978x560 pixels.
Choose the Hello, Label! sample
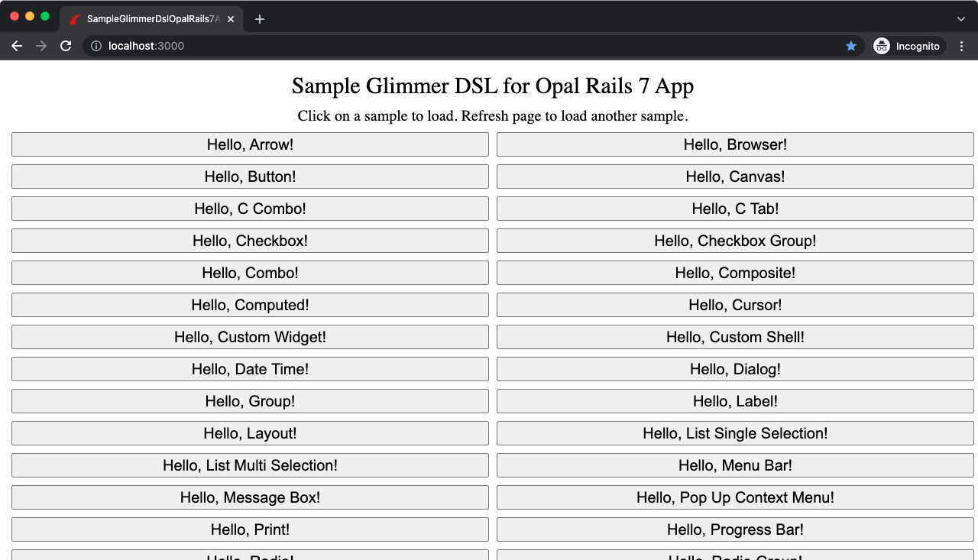(735, 401)
